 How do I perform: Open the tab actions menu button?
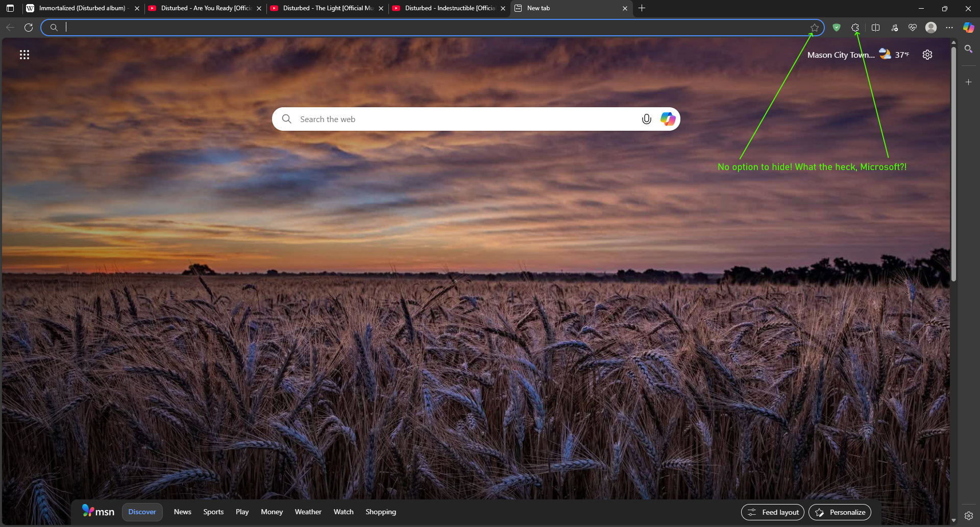coord(10,8)
